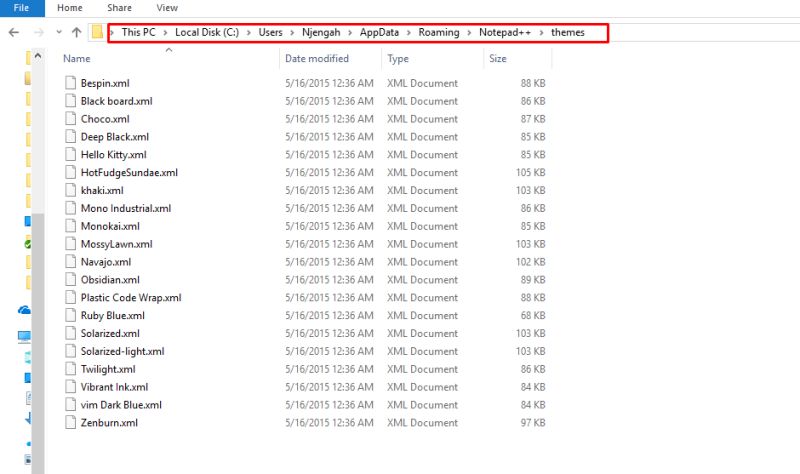Viewport: 800px width, 474px height.
Task: Navigate to Notepad++ in breadcrumb
Action: [505, 32]
